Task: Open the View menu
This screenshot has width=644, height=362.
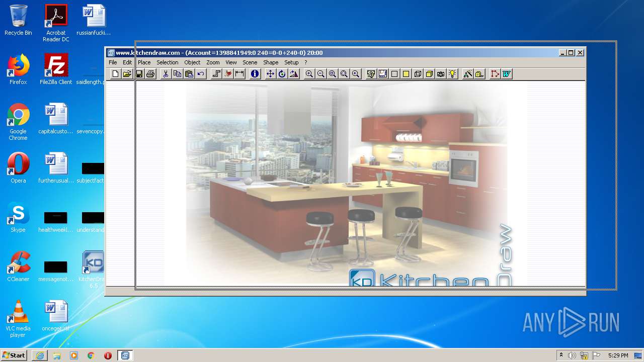Action: [231, 62]
